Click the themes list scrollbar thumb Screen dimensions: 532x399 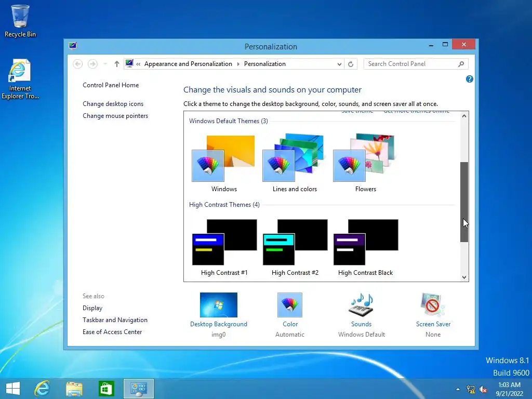(x=464, y=202)
